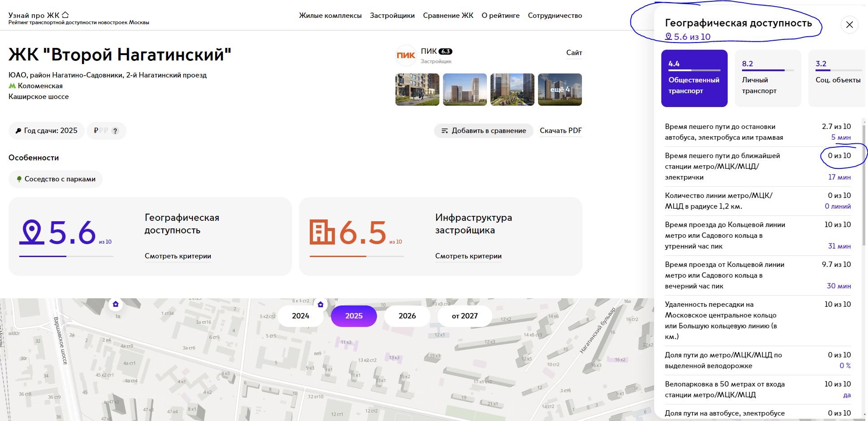Click the ПИК 6.3 rating badge
The image size is (868, 421).
coord(445,52)
